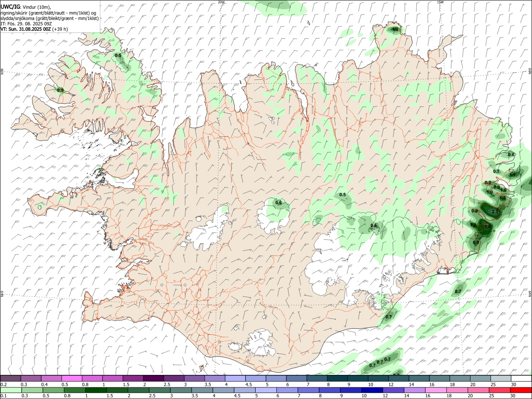Click the white 30 mm snow legend swatch
Image resolution: width=532 pixels, height=399 pixels.
point(521,378)
